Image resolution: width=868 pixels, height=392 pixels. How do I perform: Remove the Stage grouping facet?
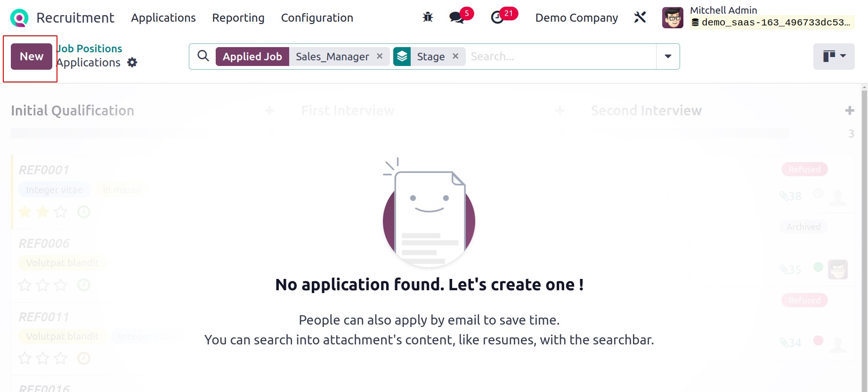tap(455, 56)
